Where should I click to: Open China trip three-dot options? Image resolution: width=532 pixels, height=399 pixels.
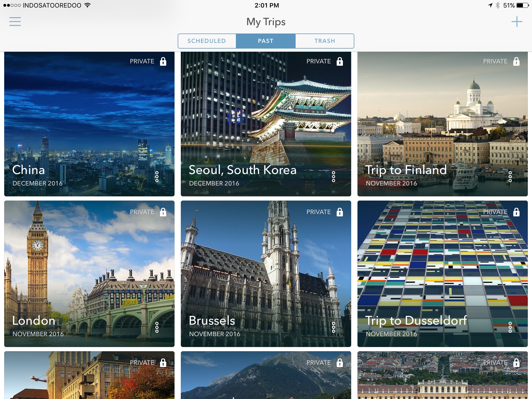(157, 177)
